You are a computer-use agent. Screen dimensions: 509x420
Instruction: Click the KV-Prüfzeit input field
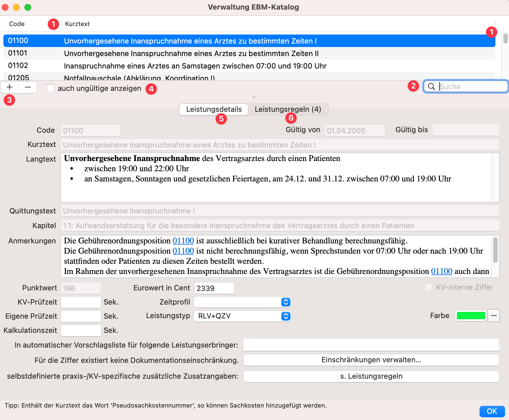tap(81, 302)
